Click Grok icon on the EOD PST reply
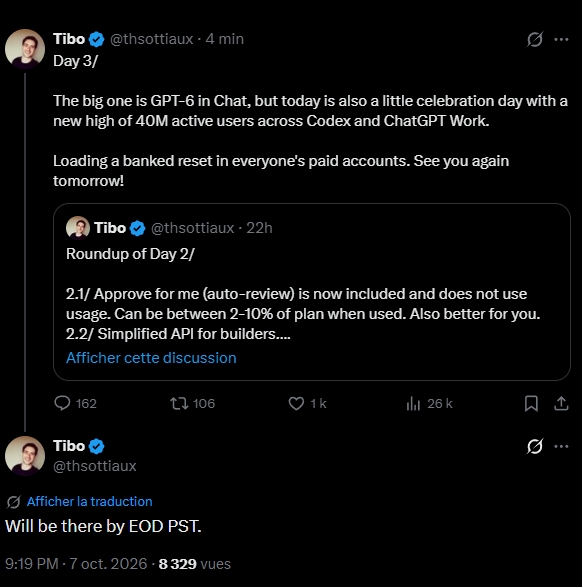This screenshot has height=587, width=582. tap(534, 446)
